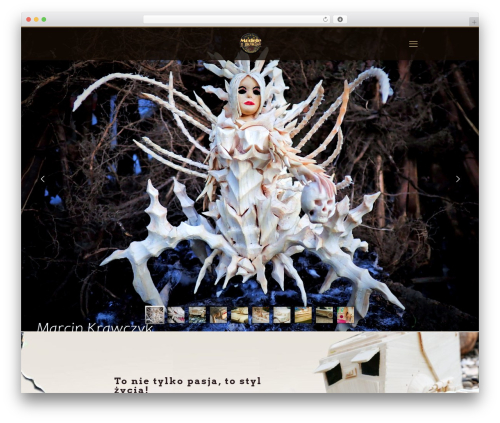
Task: Select the ninth thumbnail showing a car
Action: (324, 315)
